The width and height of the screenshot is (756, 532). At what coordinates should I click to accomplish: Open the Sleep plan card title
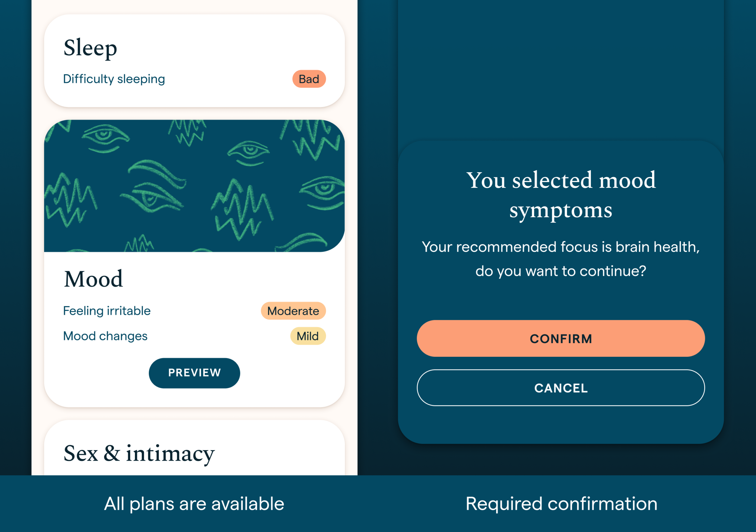tap(90, 48)
